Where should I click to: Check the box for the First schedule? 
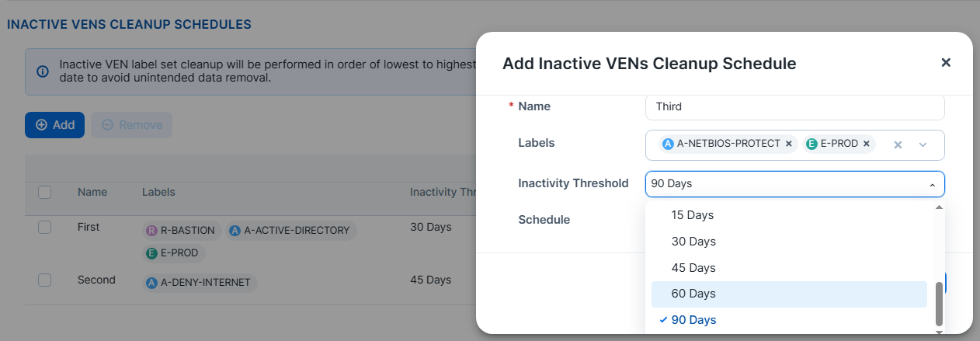[x=45, y=227]
